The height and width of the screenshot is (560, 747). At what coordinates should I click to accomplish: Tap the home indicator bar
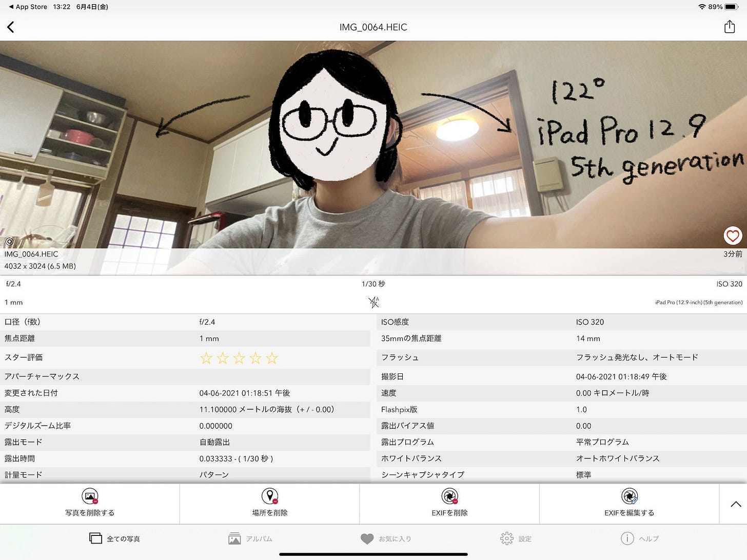coord(373,554)
